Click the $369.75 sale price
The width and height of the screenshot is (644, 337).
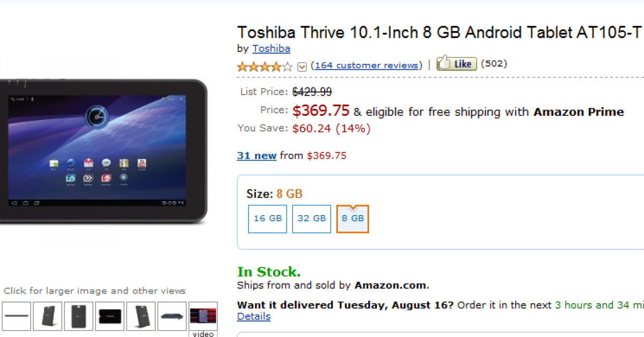click(x=321, y=111)
